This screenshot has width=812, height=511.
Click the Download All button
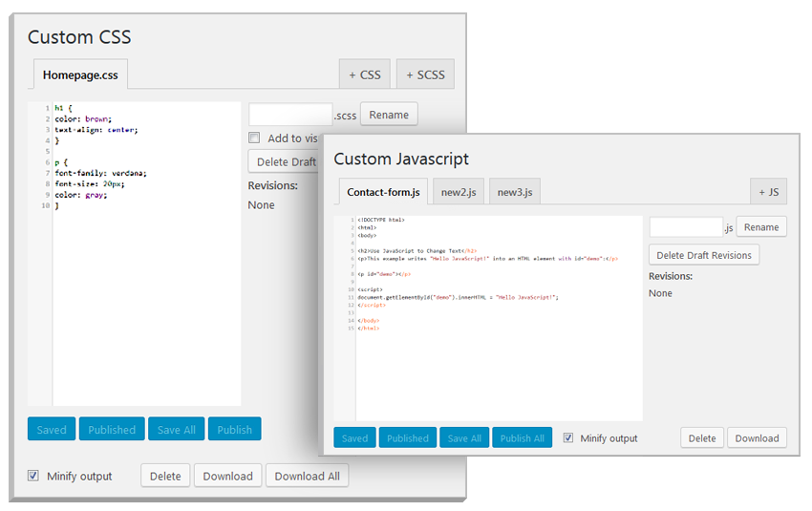point(307,476)
